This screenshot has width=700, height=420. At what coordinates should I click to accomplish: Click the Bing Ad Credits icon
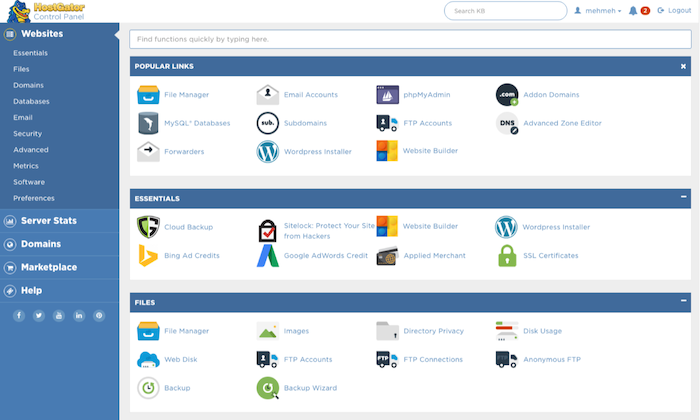pyautogui.click(x=148, y=255)
